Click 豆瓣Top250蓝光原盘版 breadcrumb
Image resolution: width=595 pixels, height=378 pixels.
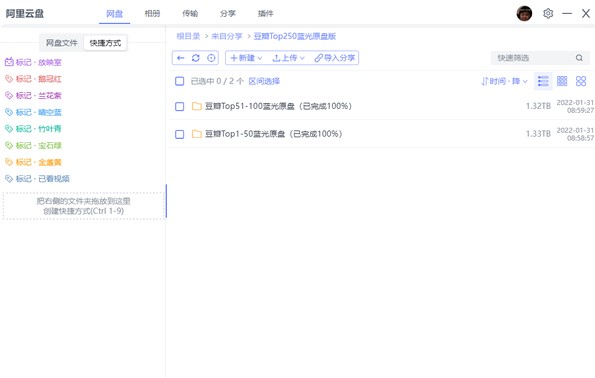(295, 36)
